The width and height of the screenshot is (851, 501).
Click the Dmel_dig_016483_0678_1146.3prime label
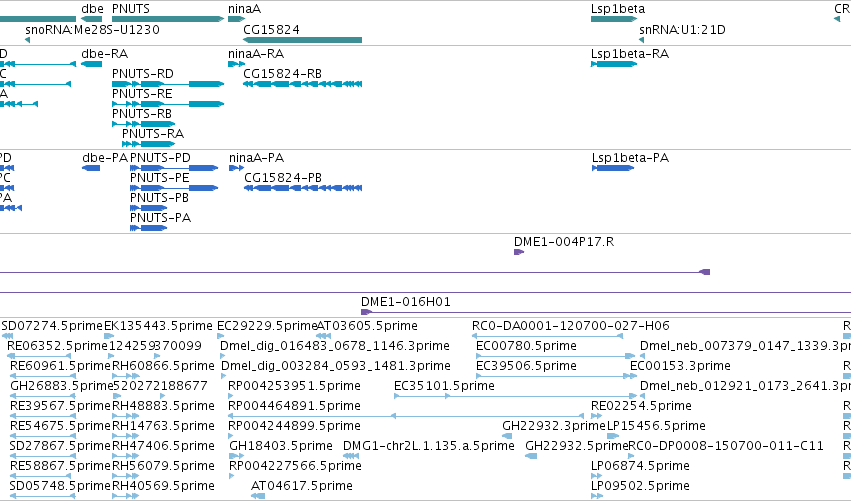[335, 346]
